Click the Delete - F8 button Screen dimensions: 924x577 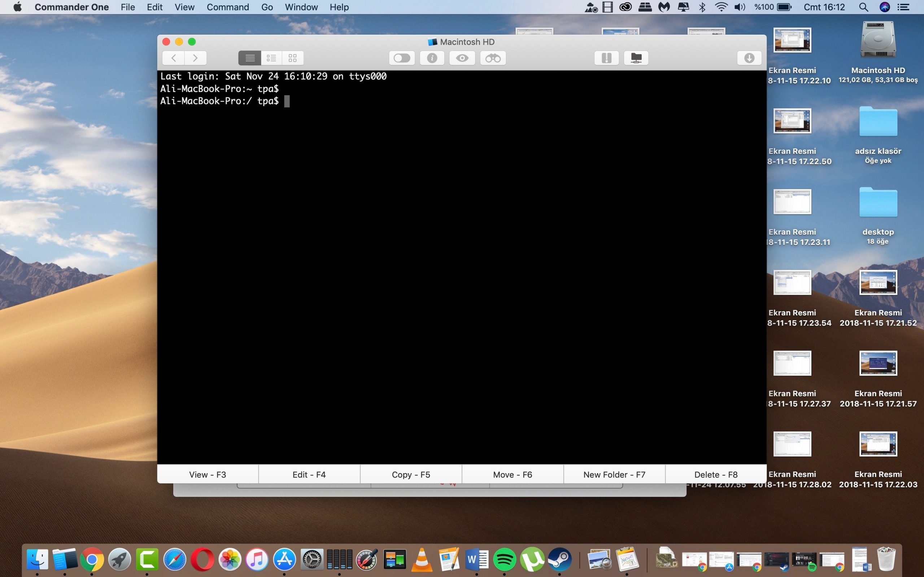pos(715,474)
